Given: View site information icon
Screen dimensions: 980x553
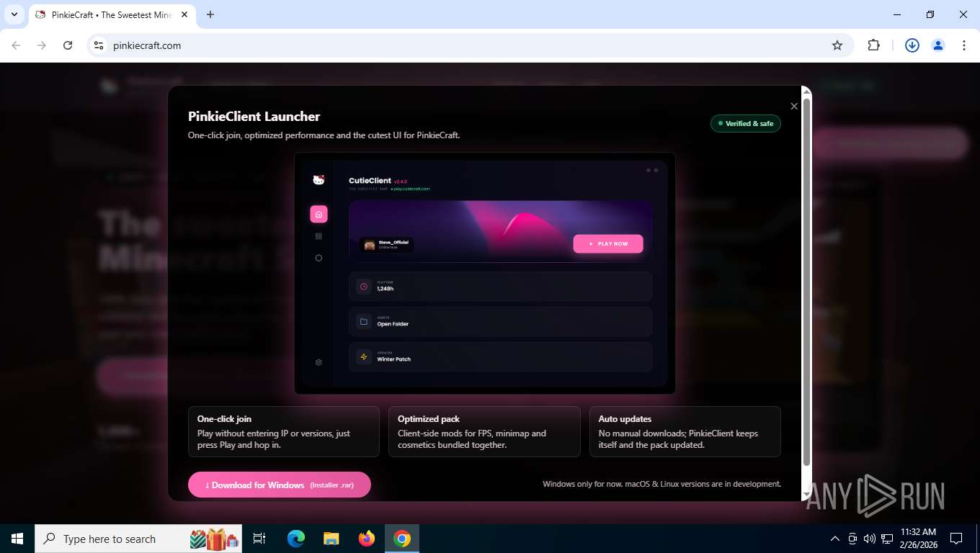Looking at the screenshot, I should tap(99, 45).
